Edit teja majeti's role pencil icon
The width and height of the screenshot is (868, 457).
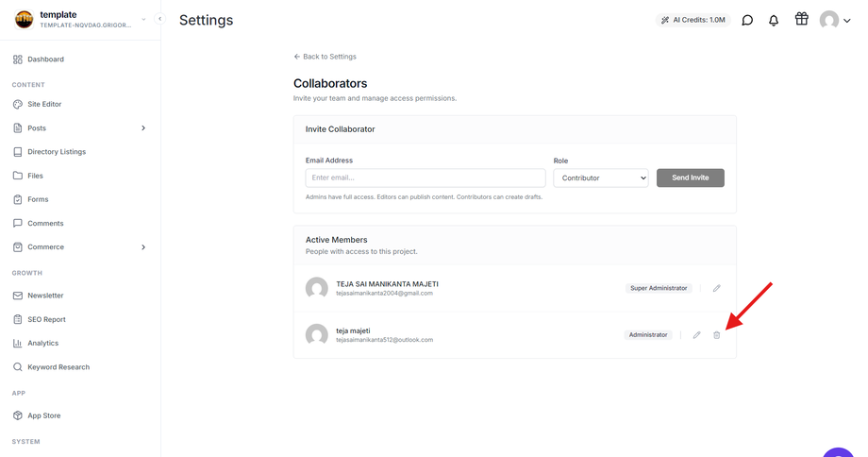(697, 335)
